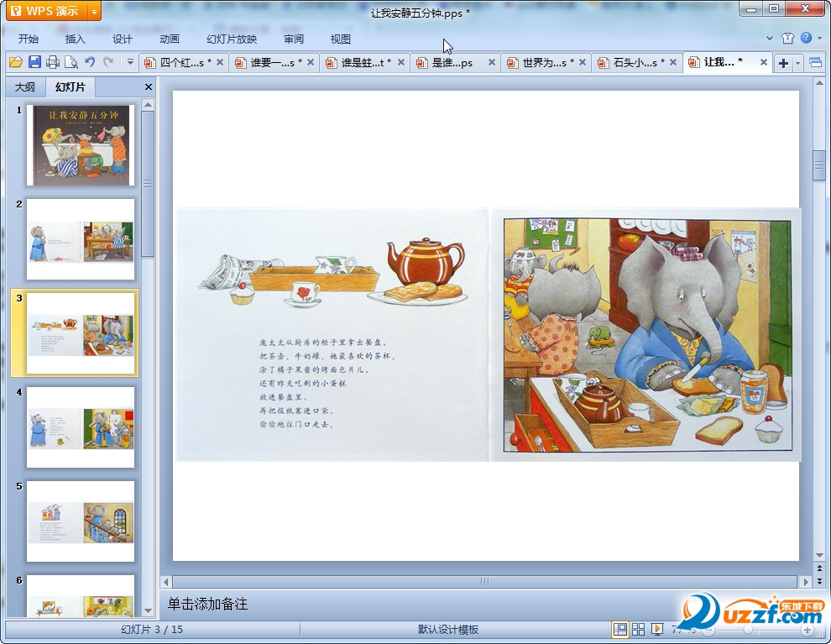Switch to the 大纲 outline tab
The width and height of the screenshot is (831, 644).
(25, 87)
